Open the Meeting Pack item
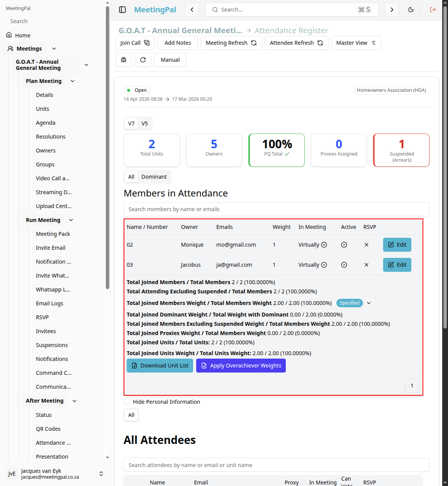The image size is (448, 486). (x=53, y=234)
